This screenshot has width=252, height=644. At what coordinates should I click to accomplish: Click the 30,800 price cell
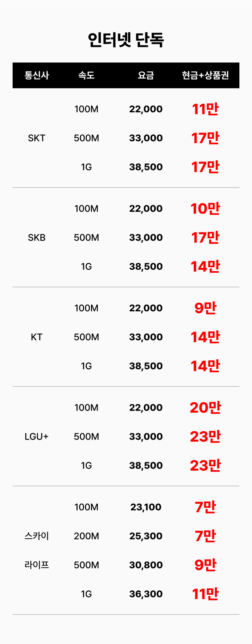146,565
